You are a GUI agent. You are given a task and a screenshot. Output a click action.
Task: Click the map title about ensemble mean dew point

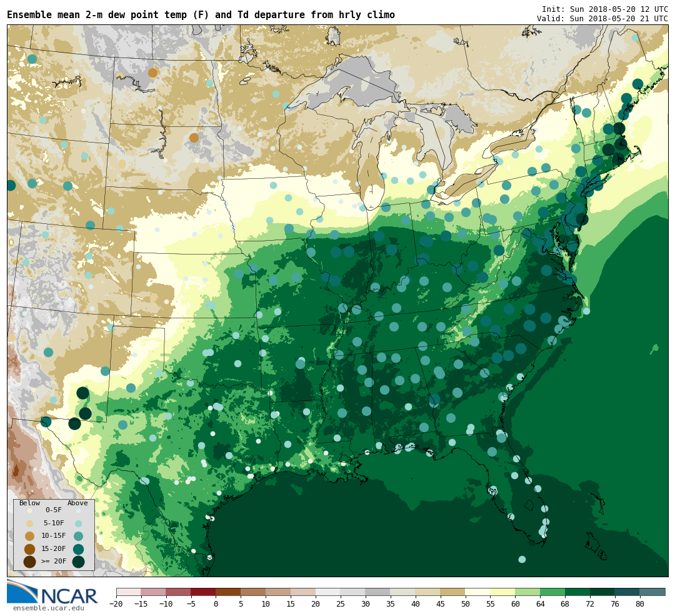tap(201, 14)
